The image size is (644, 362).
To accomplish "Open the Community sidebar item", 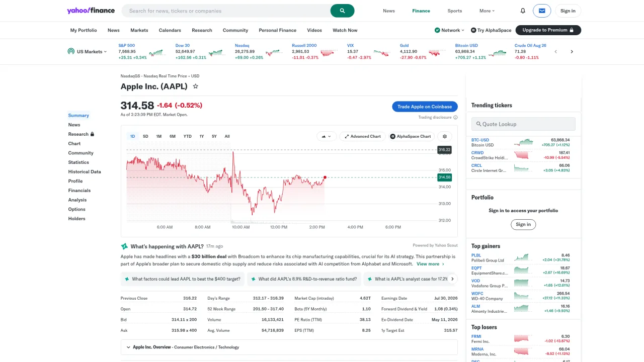I will click(81, 153).
